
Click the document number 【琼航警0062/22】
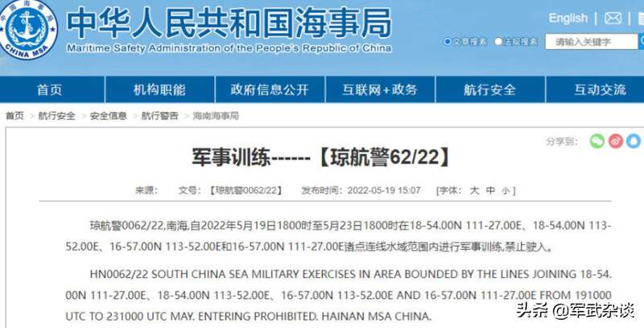pos(246,190)
